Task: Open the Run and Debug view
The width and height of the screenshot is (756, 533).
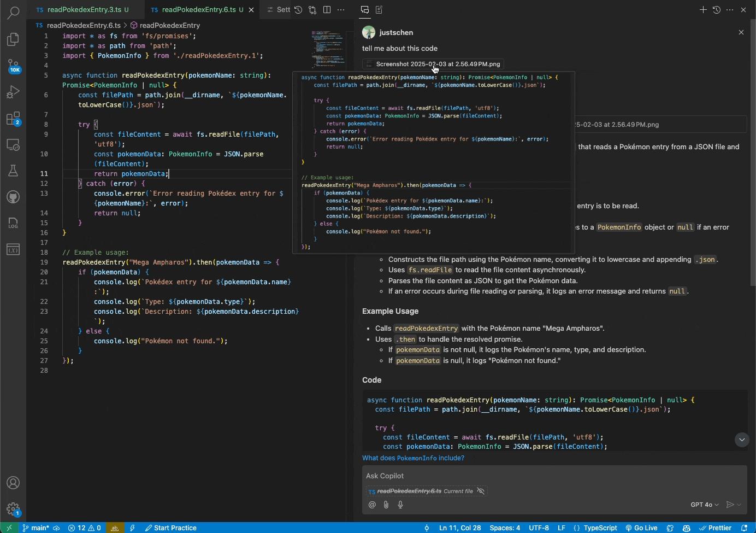Action: 13,92
